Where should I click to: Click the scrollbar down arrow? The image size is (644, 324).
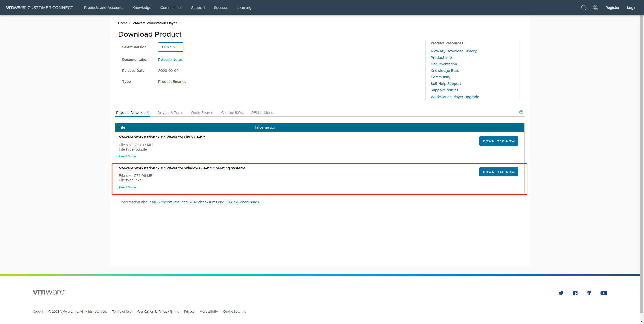click(x=642, y=321)
